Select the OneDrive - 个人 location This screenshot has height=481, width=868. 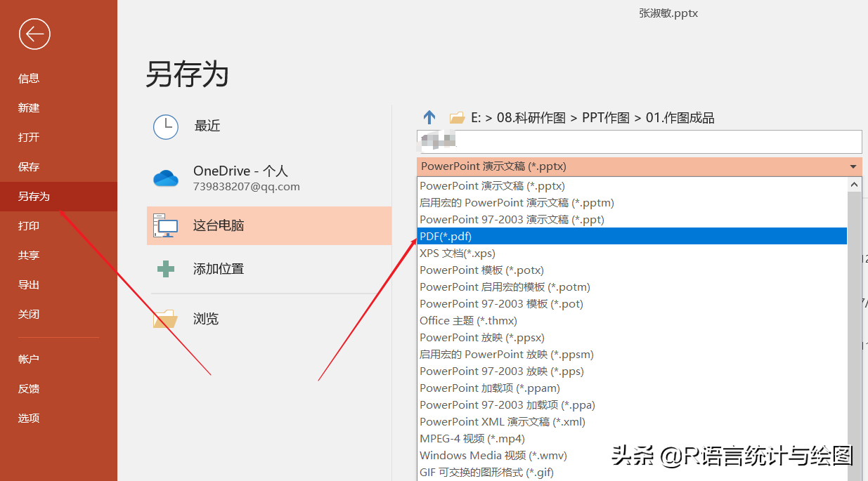[269, 178]
